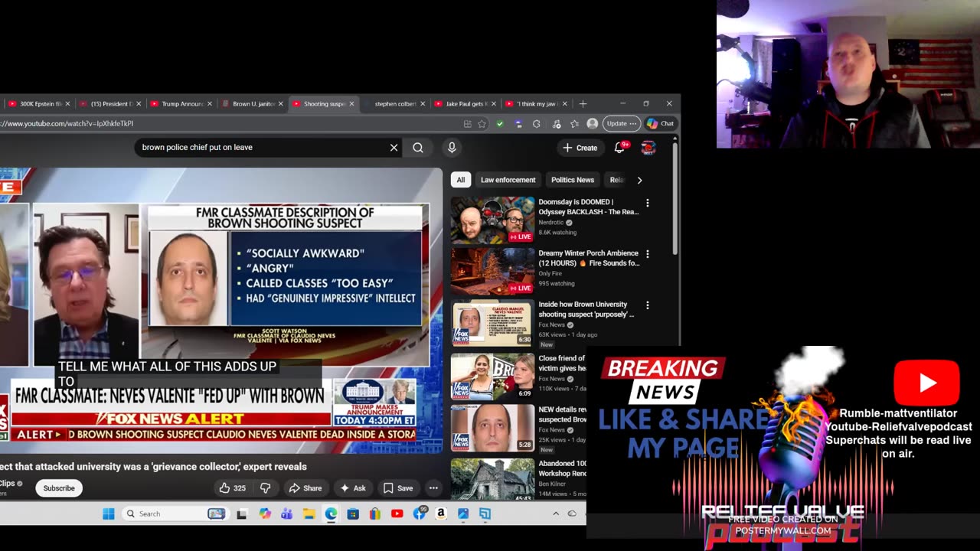Click Ben Kilner channel name
The height and width of the screenshot is (551, 980).
(x=554, y=484)
